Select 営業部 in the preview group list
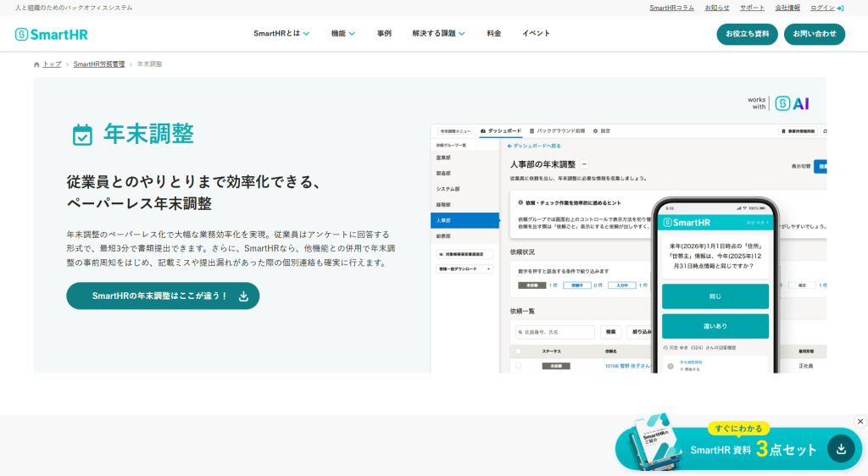The height and width of the screenshot is (476, 868). tap(465, 158)
